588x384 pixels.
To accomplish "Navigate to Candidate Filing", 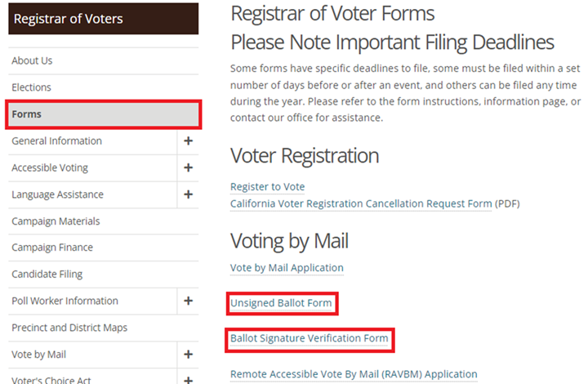I will click(47, 275).
